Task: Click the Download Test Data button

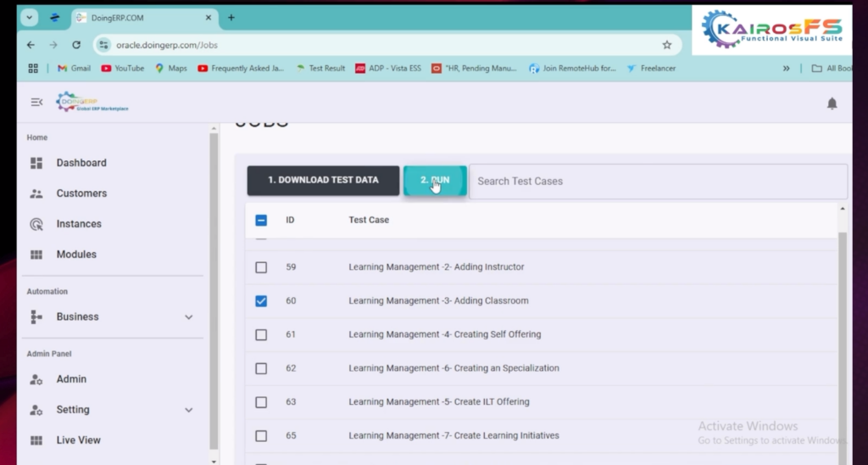Action: (323, 180)
